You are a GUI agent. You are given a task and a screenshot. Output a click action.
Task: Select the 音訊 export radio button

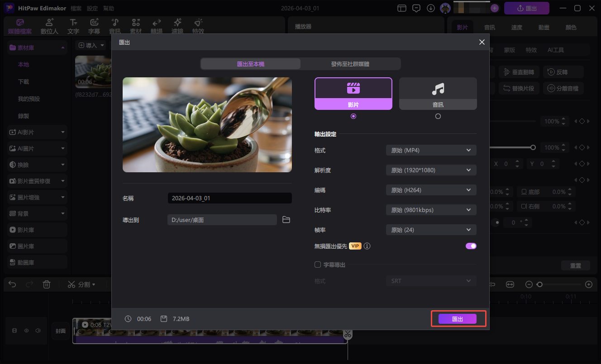coord(438,116)
